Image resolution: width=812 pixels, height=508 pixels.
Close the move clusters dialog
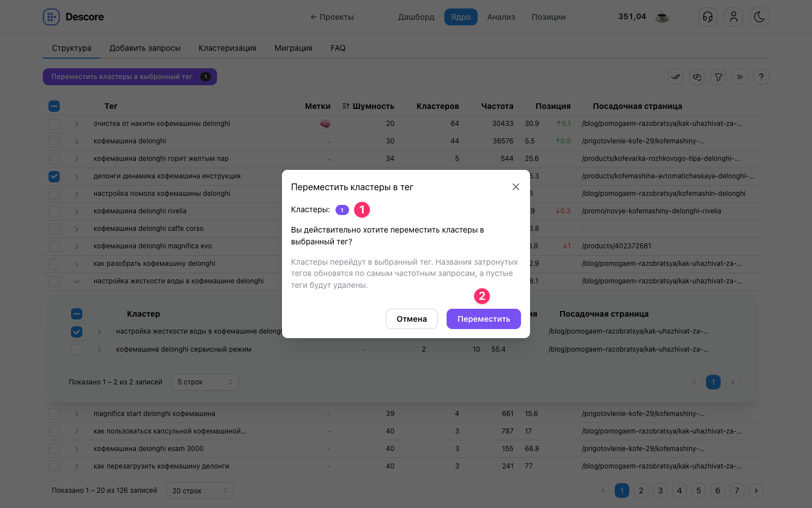pyautogui.click(x=515, y=187)
